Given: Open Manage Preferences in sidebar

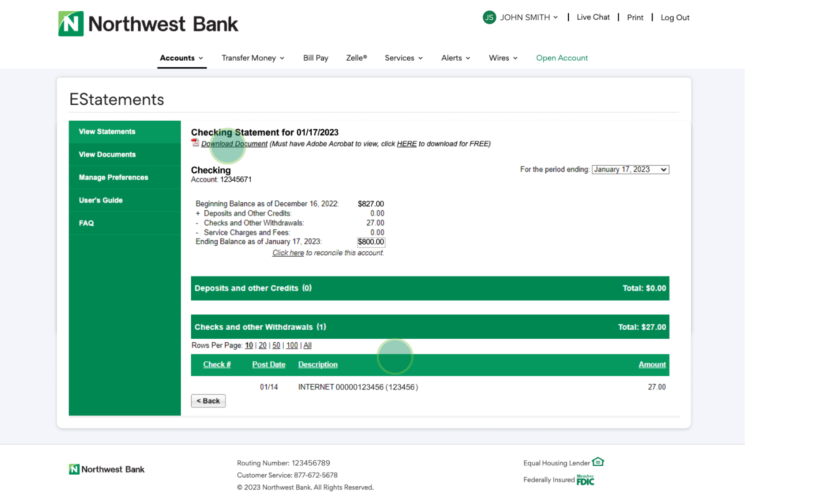Looking at the screenshot, I should click(x=113, y=177).
